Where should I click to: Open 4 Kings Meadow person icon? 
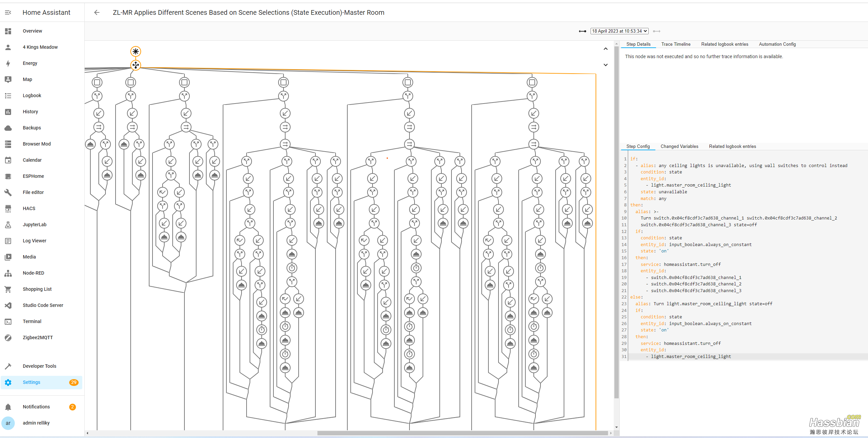pyautogui.click(x=8, y=47)
